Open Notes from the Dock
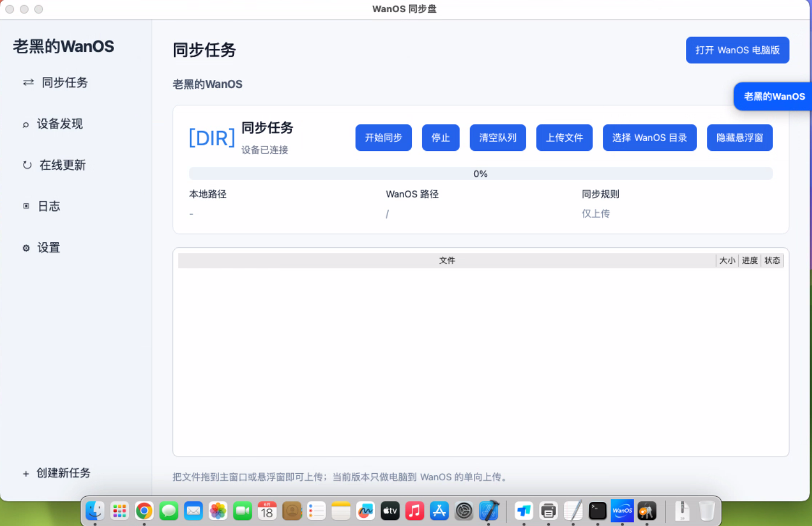 (341, 511)
